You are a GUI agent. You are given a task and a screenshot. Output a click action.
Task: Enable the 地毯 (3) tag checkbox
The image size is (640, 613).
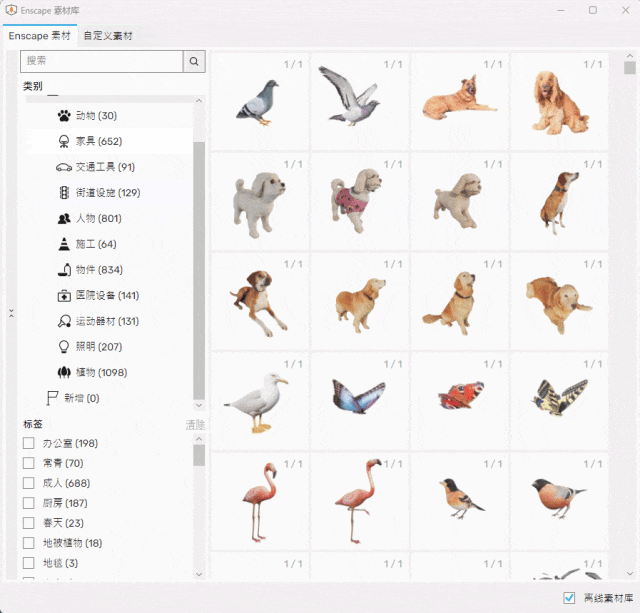click(x=29, y=563)
